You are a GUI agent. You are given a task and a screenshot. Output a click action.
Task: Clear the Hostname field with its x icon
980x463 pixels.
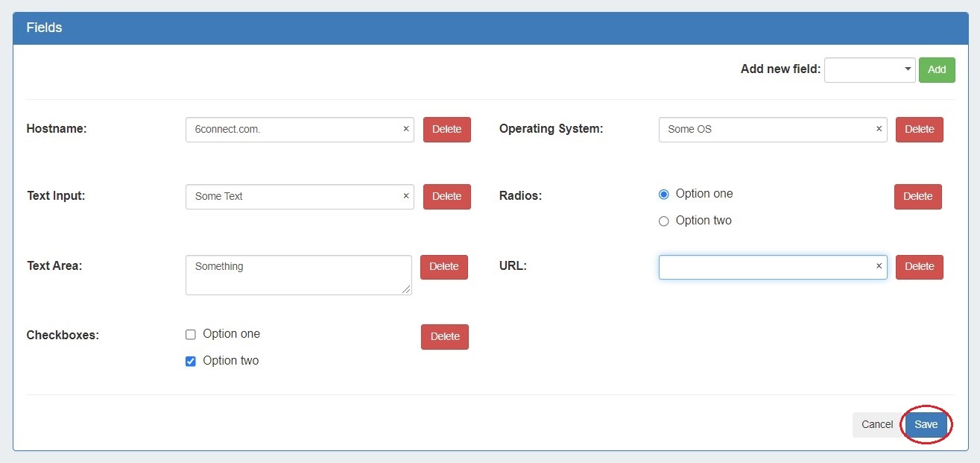(x=406, y=129)
